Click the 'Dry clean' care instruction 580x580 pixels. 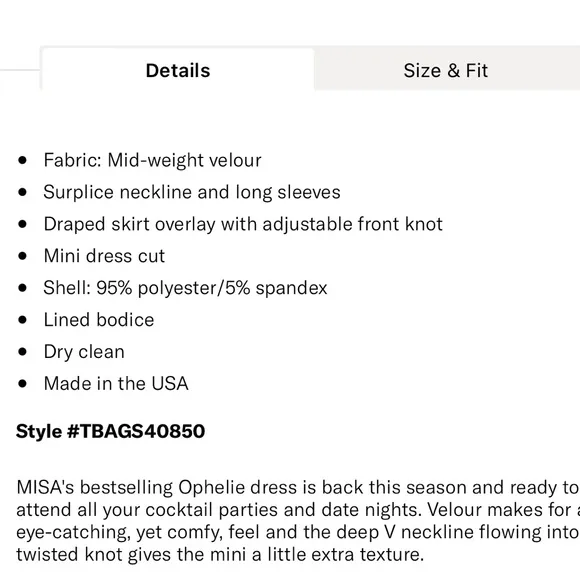pyautogui.click(x=84, y=352)
